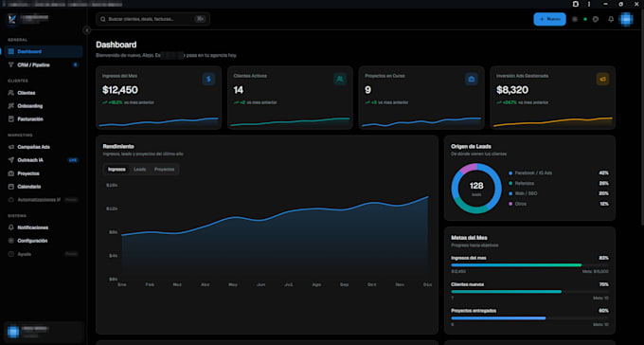Click the $8,320 ads investment value
Viewport: 644px width, 345px height.
pos(512,90)
